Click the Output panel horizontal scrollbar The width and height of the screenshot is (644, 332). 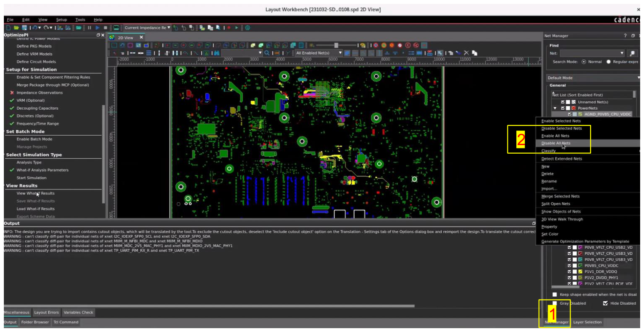[x=209, y=306]
